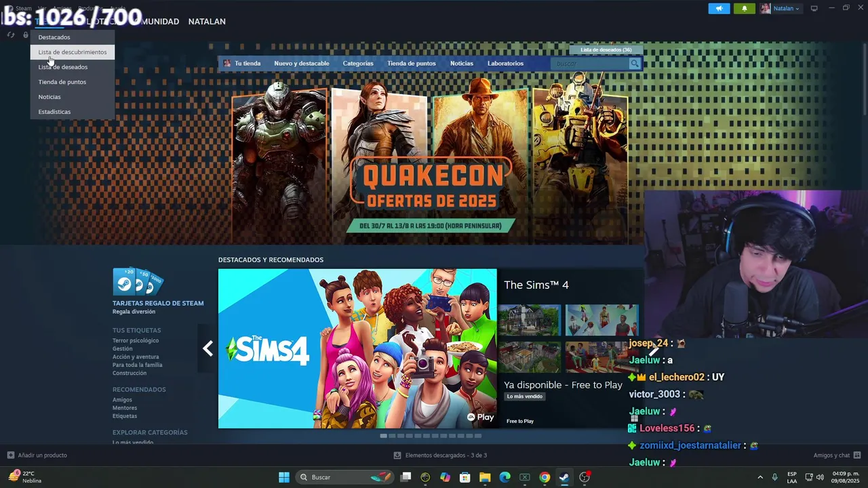Open The Sims 4 featured capsule image
The image size is (868, 488).
[x=357, y=348]
